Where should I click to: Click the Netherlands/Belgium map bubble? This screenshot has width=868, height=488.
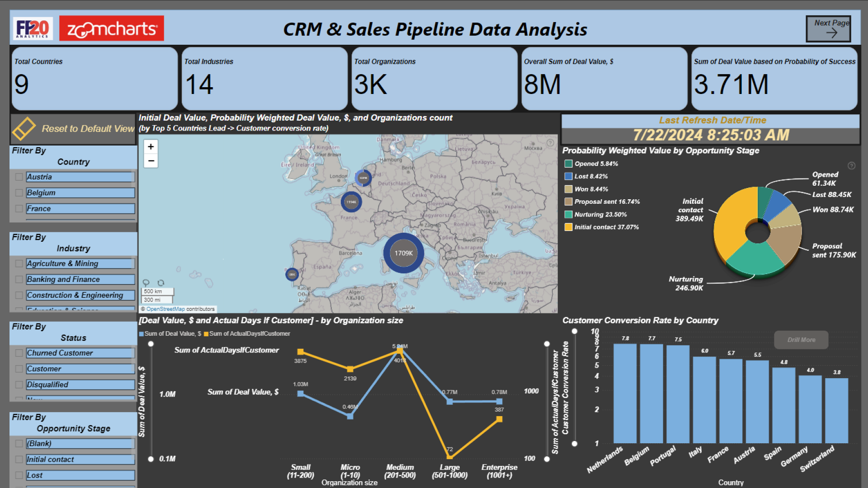point(363,178)
